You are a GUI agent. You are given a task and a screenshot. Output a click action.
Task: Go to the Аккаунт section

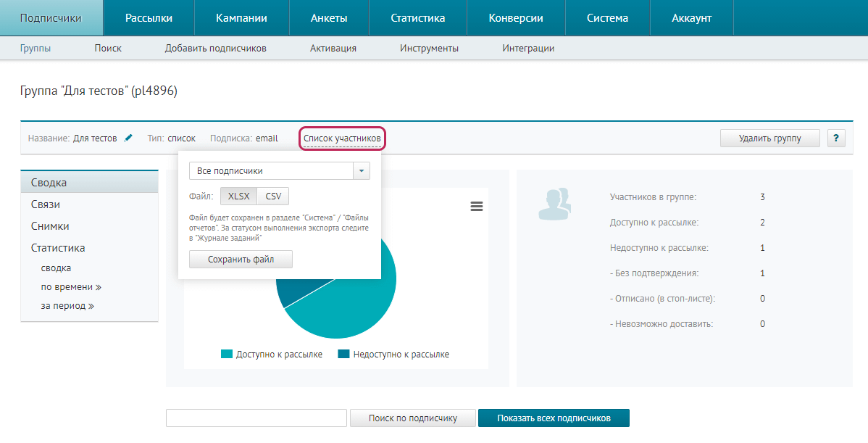pyautogui.click(x=691, y=17)
